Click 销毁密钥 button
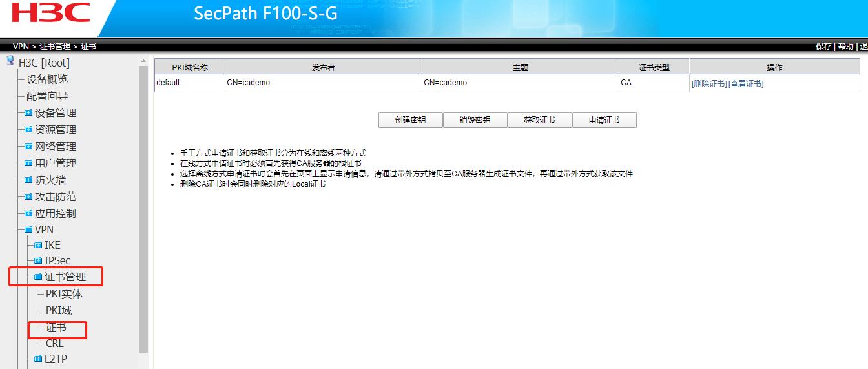Viewport: 868px width, 369px height. click(475, 120)
